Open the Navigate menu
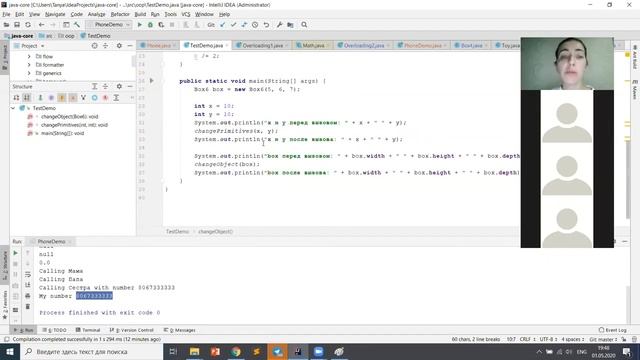640x360 pixels. pyautogui.click(x=55, y=14)
